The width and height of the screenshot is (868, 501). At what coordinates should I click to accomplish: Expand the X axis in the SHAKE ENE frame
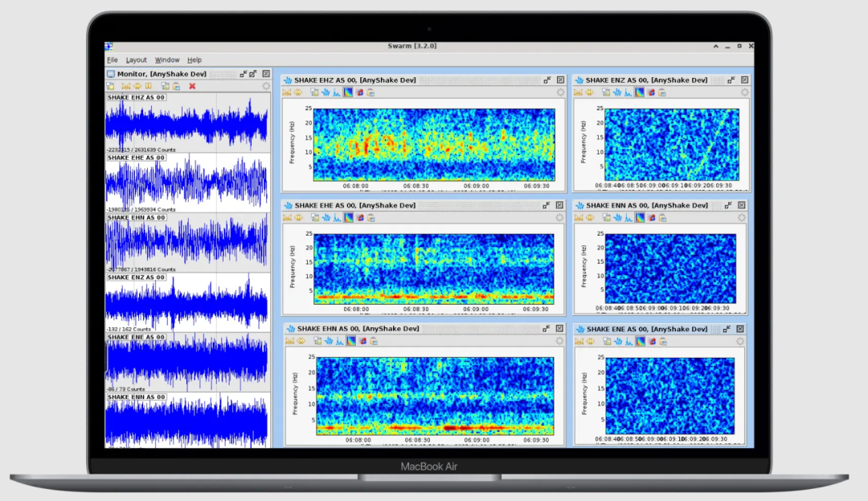[x=591, y=342]
